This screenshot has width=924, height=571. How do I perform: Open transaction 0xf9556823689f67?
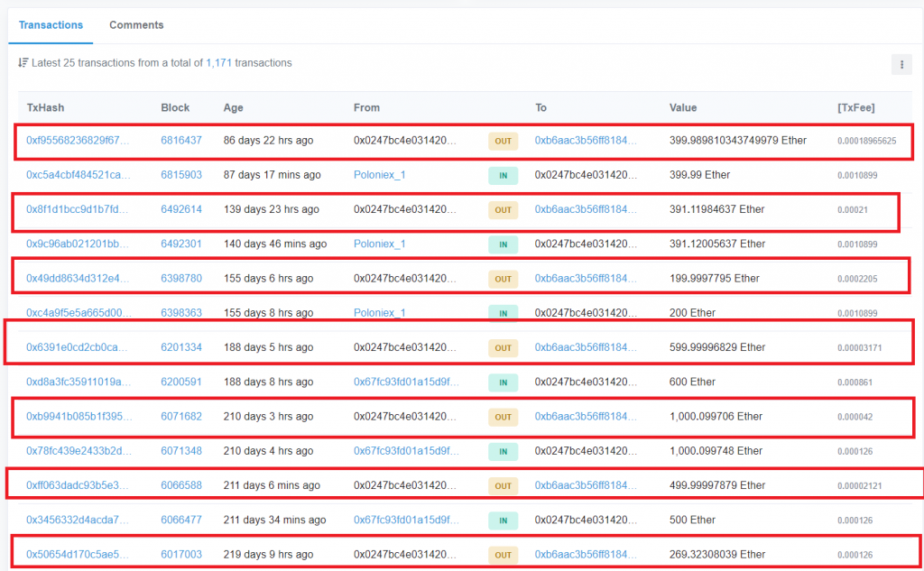(x=83, y=142)
